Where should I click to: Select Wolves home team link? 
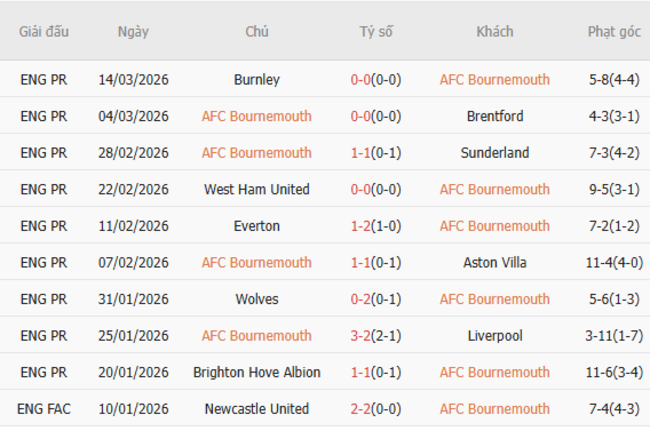[257, 299]
